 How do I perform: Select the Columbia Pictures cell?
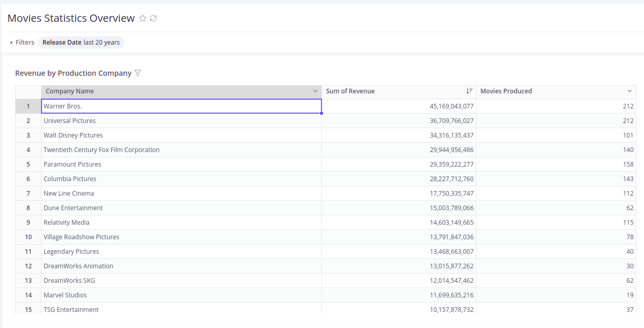pos(181,179)
